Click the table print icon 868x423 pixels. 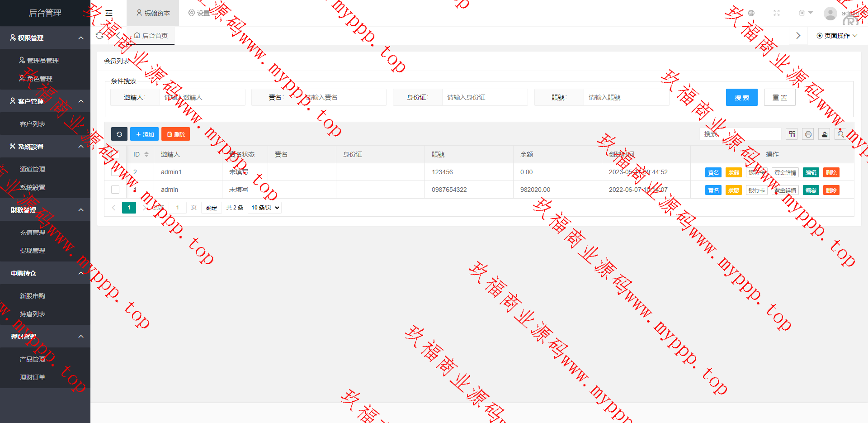pos(808,134)
